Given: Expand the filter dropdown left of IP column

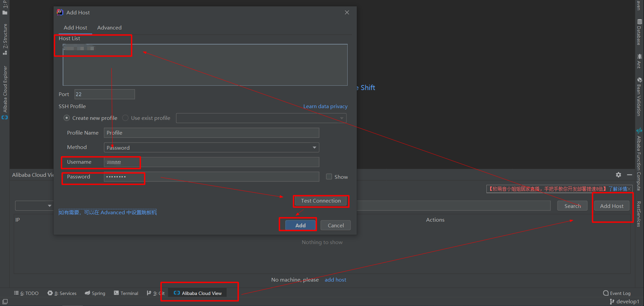Looking at the screenshot, I should (x=34, y=206).
